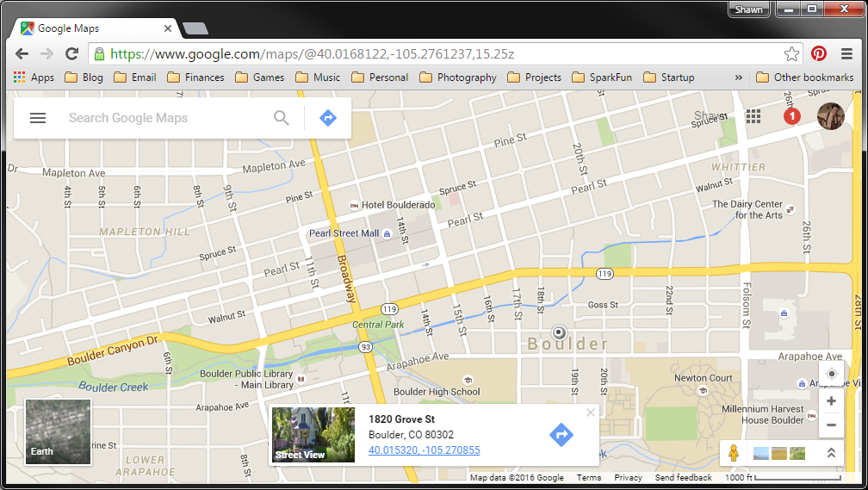Click the browser address bar URL
The image size is (868, 490).
313,53
